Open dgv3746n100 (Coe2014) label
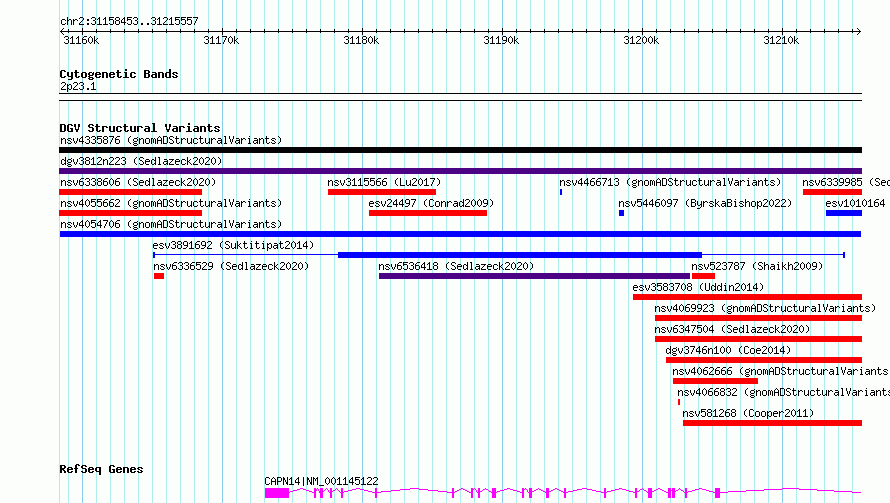Viewport: 890px width, 503px height. 728,350
